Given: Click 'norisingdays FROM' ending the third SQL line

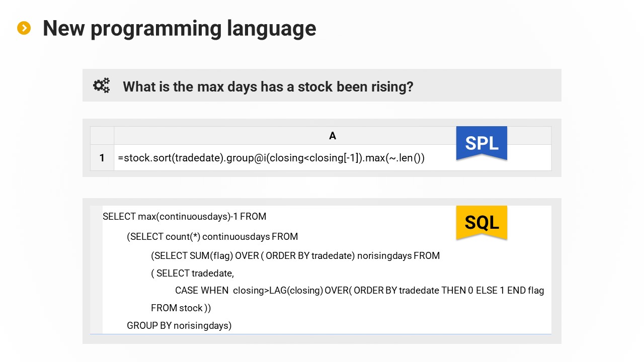Looking at the screenshot, I should 398,255.
